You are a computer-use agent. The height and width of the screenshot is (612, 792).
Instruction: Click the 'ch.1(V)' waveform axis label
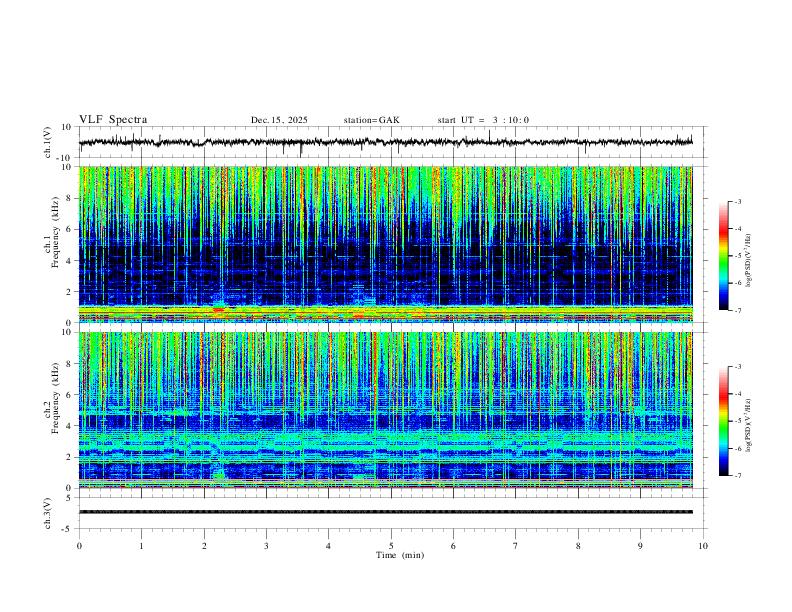pos(48,142)
